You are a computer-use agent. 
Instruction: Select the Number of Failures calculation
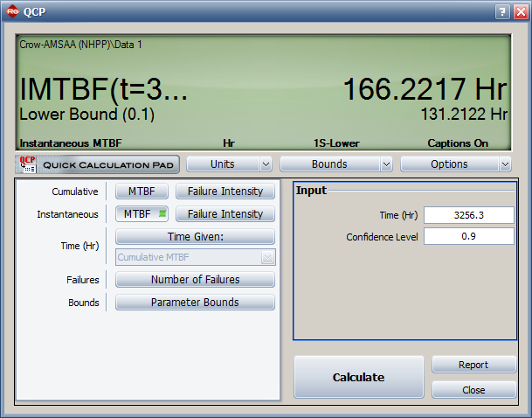pos(196,280)
